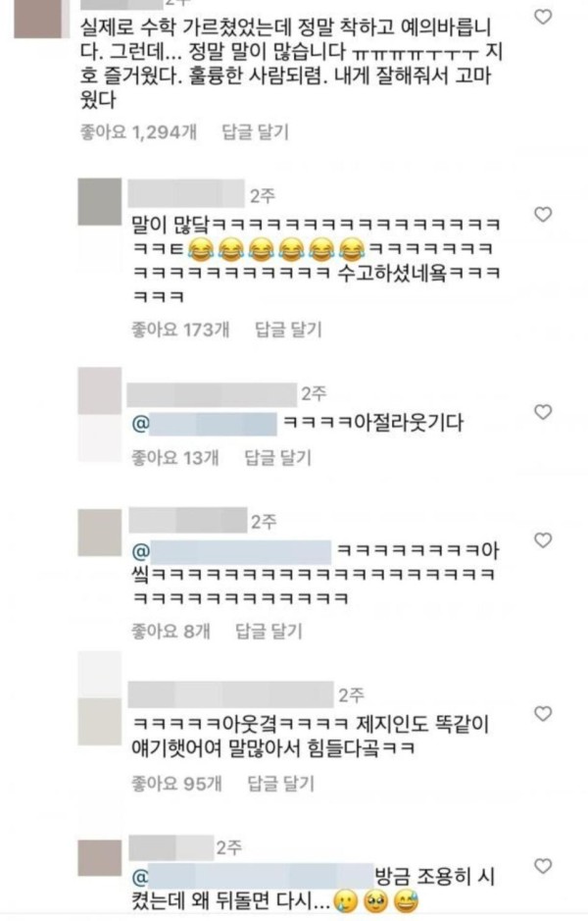Reply to the 1,294-likes comment

point(255,132)
